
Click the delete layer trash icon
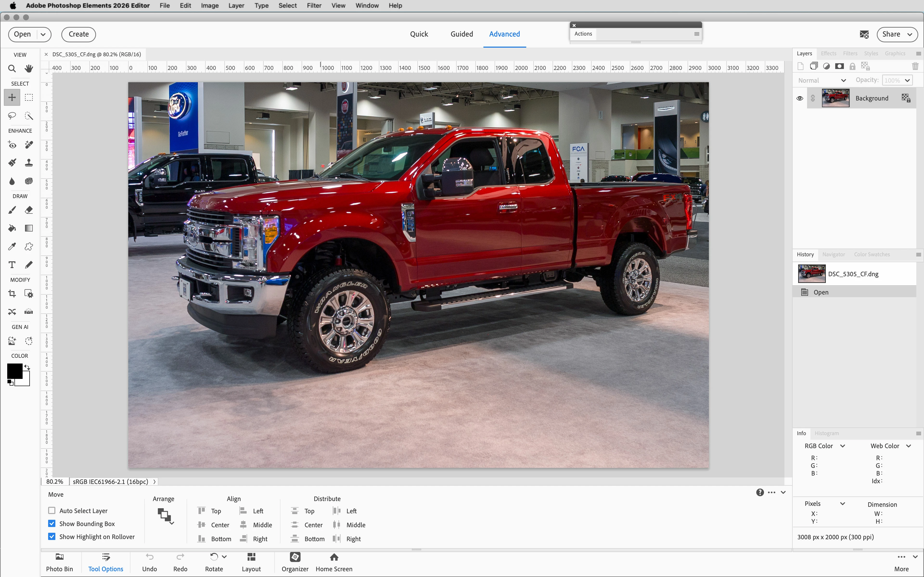point(915,66)
